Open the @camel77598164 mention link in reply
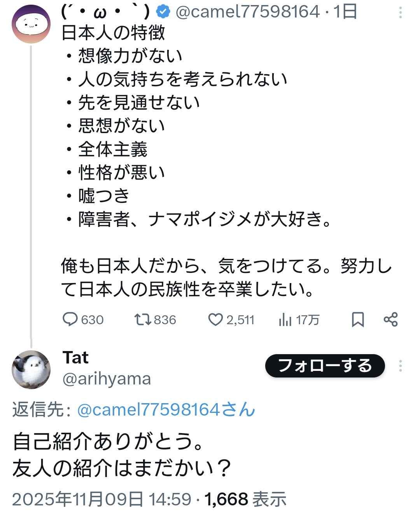Viewport: 420px width, 512px height. (x=166, y=410)
